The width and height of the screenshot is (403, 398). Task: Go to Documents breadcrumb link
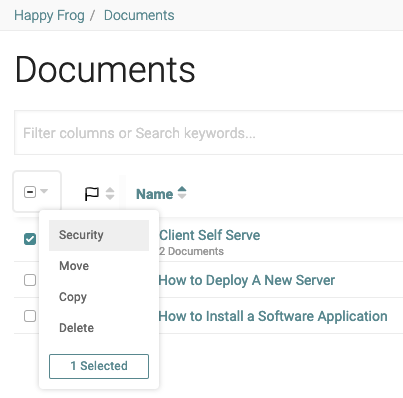coord(139,15)
